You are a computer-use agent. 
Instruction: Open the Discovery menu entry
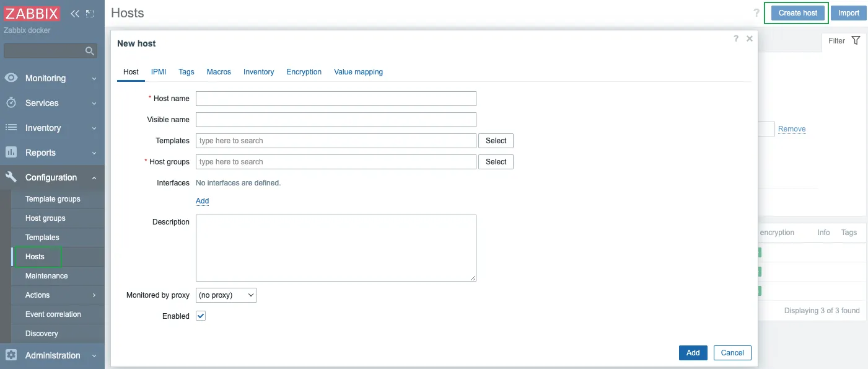click(x=42, y=333)
